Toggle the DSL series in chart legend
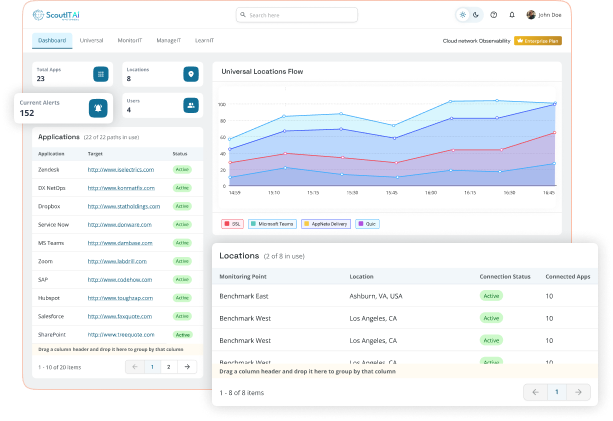This screenshot has height=421, width=613. point(232,224)
